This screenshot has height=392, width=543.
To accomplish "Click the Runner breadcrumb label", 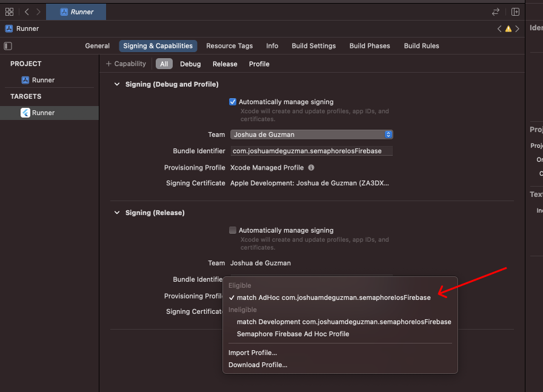I will (28, 28).
